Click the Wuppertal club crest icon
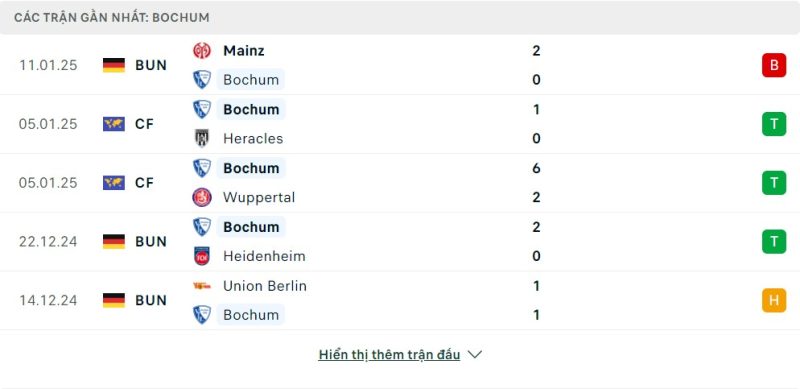Screen dimensions: 800x389 coord(202,197)
